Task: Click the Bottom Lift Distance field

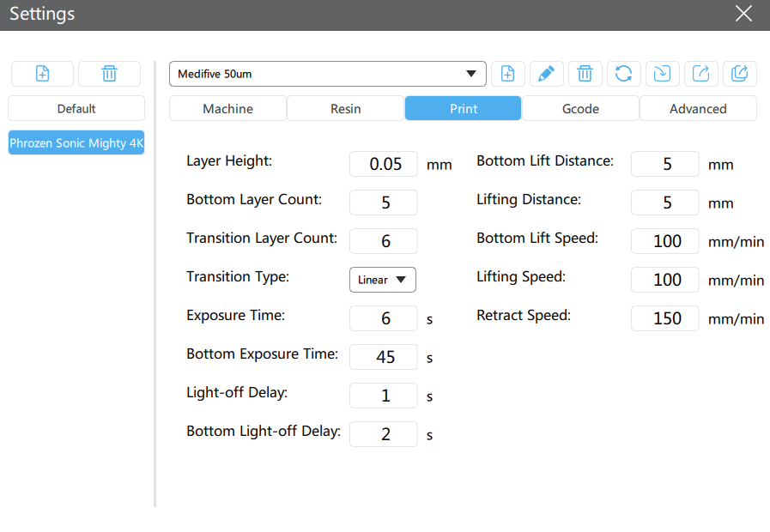Action: click(665, 164)
